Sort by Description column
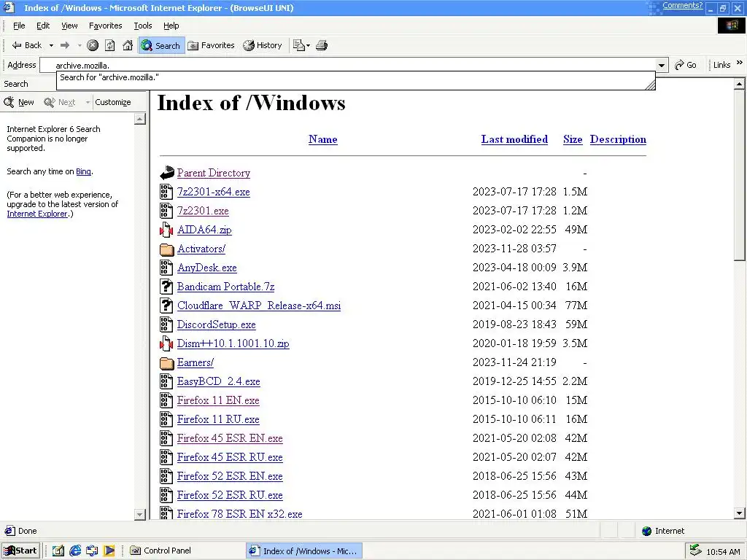 click(x=618, y=139)
